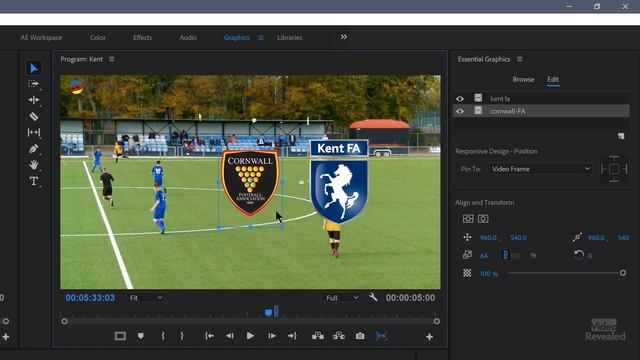Open the Fit zoom level dropdown
This screenshot has height=360, width=640.
coord(146,298)
